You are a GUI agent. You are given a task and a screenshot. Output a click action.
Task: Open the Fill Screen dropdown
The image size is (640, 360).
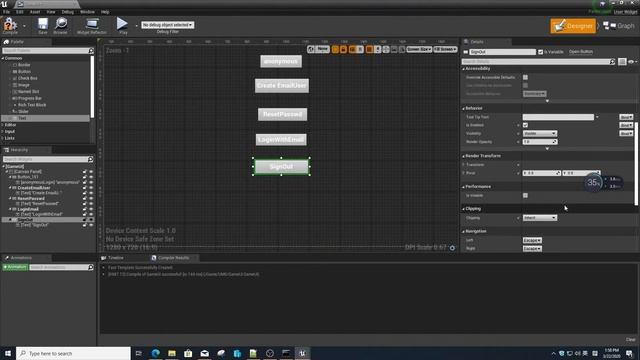(x=445, y=49)
